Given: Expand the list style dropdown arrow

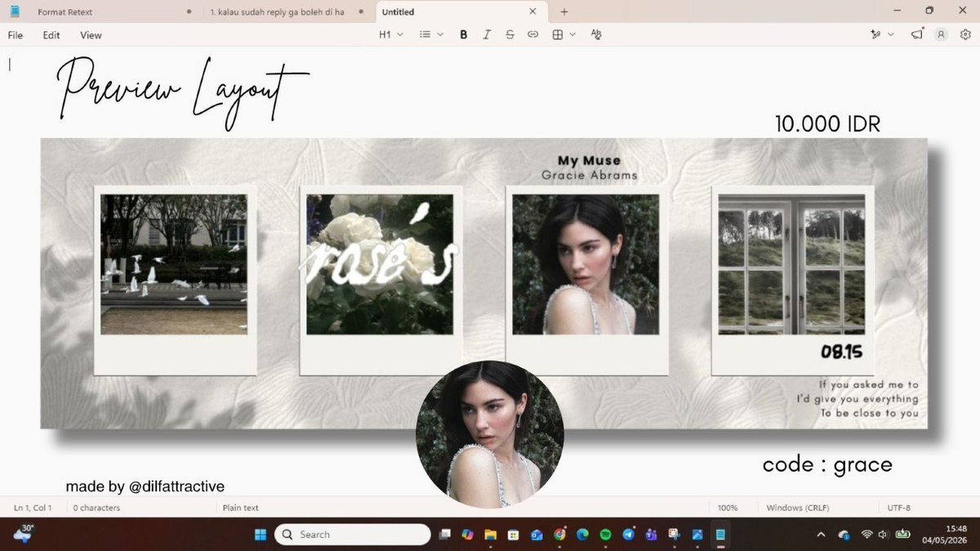Looking at the screenshot, I should click(440, 35).
